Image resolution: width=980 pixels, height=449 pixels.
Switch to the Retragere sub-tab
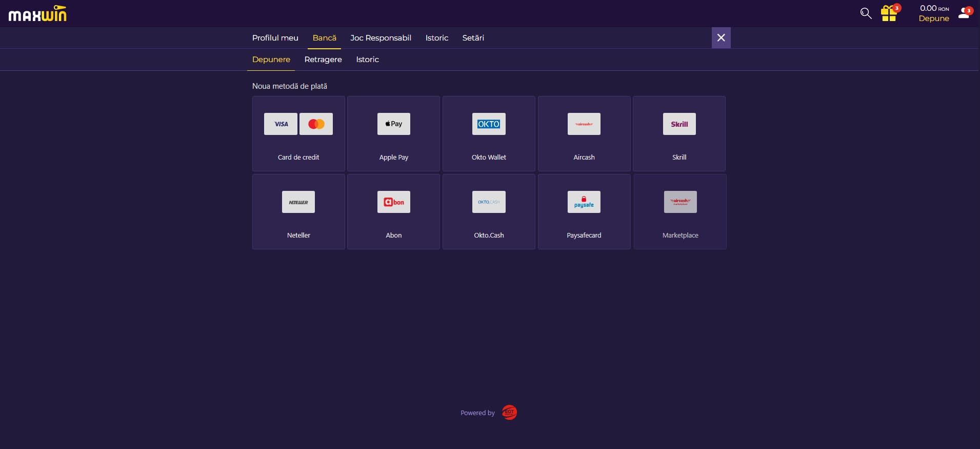tap(323, 60)
